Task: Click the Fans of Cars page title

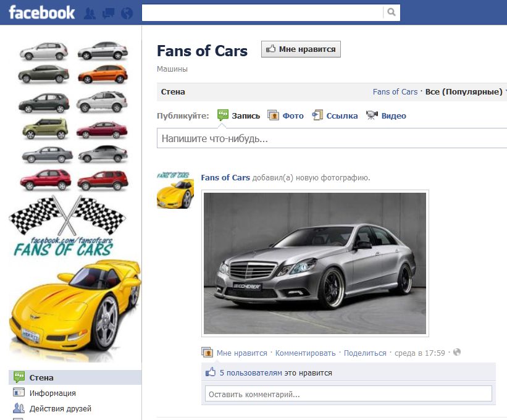Action: coord(202,51)
